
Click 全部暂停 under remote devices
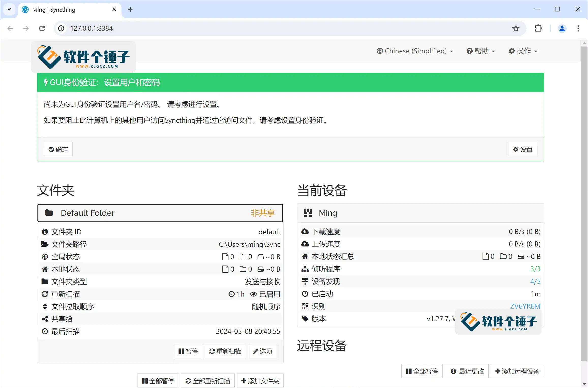click(422, 371)
